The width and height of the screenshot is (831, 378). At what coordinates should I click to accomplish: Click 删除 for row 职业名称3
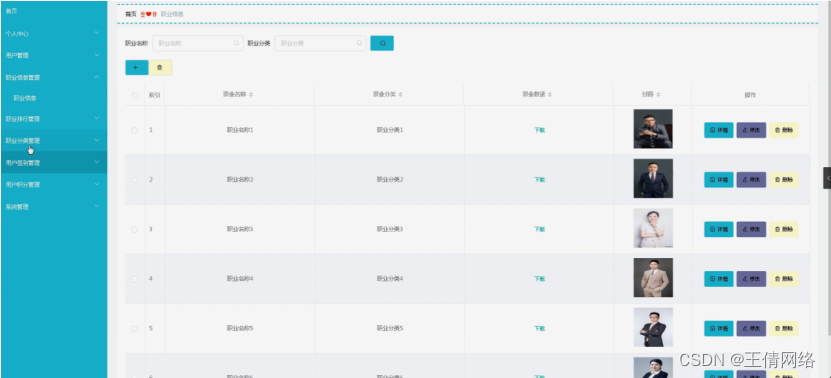coord(784,229)
